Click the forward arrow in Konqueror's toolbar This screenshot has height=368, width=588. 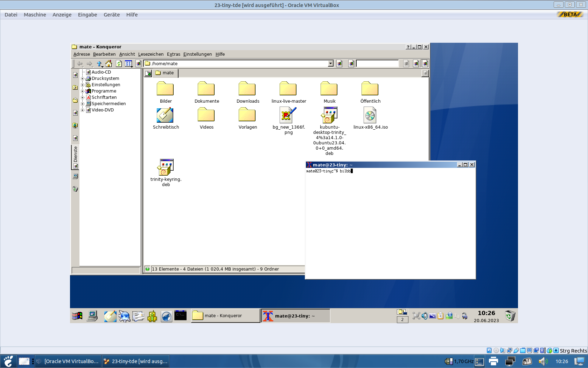click(90, 63)
